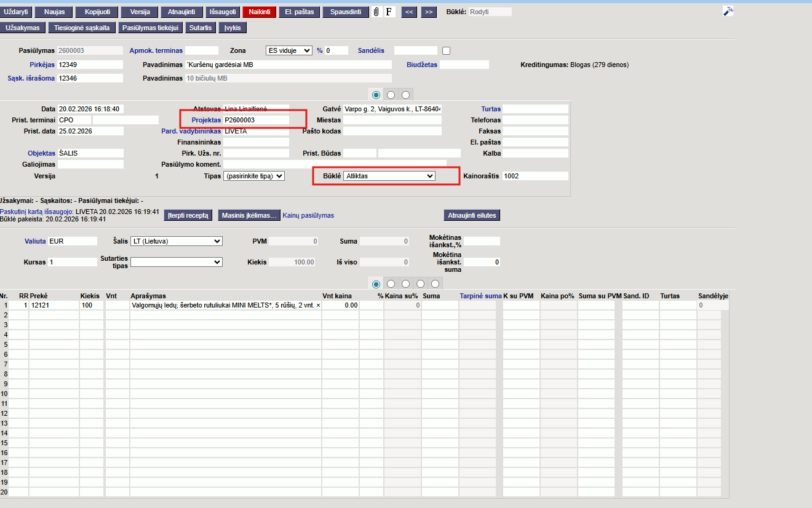Open the Užsakymas tab button
The image size is (812, 508).
pyautogui.click(x=23, y=28)
